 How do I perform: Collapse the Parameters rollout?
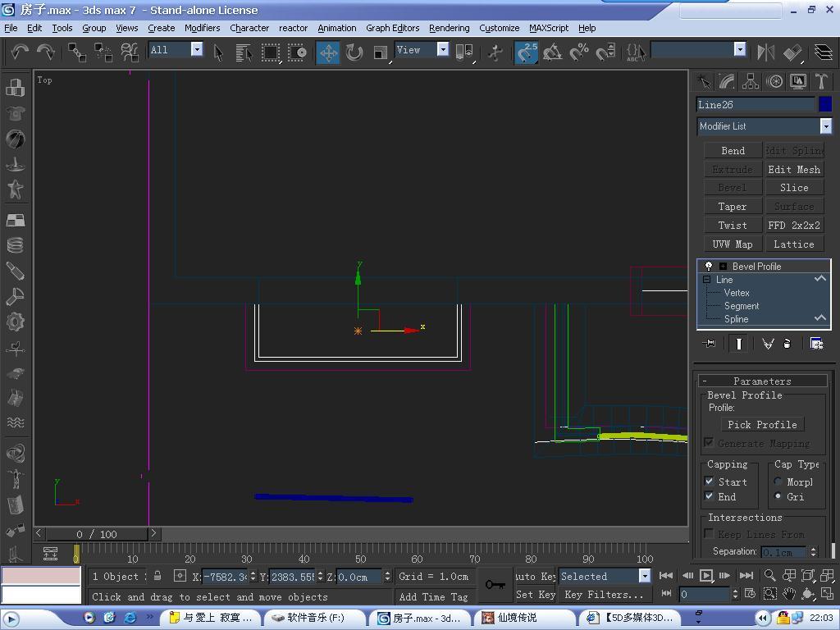pos(762,381)
